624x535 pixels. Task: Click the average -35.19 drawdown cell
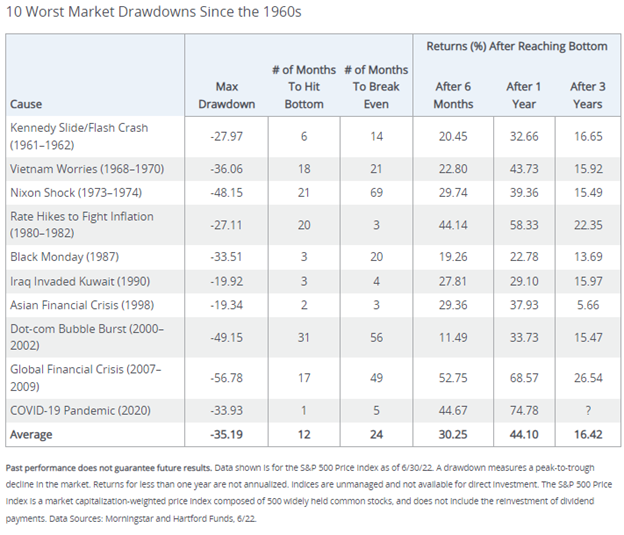pos(226,434)
